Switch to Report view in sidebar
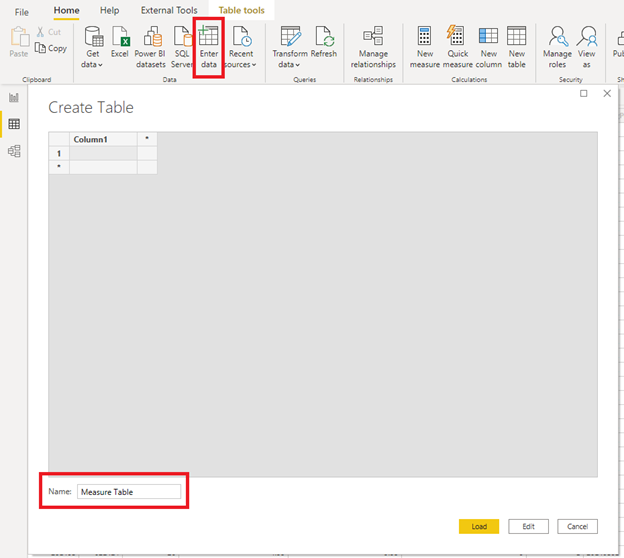 point(14,97)
